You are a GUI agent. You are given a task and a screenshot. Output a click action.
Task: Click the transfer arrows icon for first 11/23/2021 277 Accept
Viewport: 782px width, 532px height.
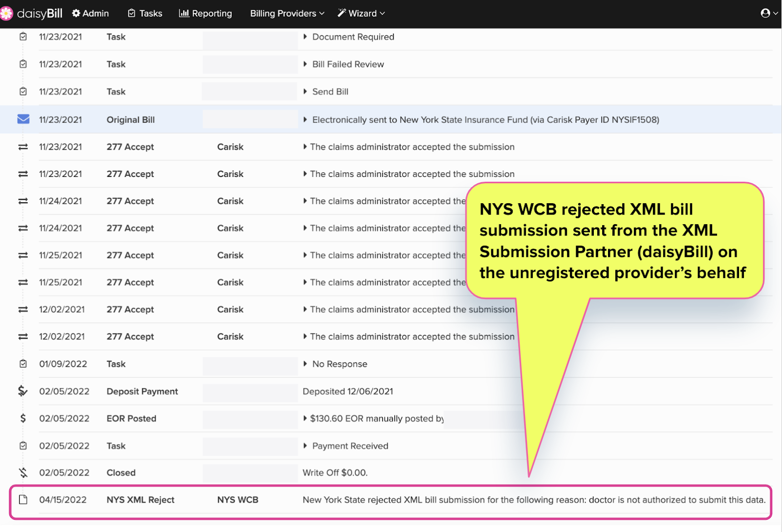(x=23, y=147)
